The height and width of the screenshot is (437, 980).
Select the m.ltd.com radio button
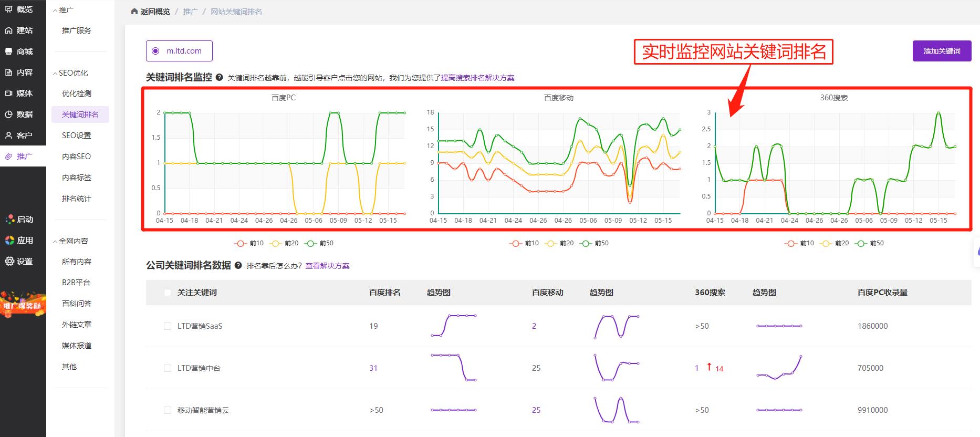[x=155, y=51]
